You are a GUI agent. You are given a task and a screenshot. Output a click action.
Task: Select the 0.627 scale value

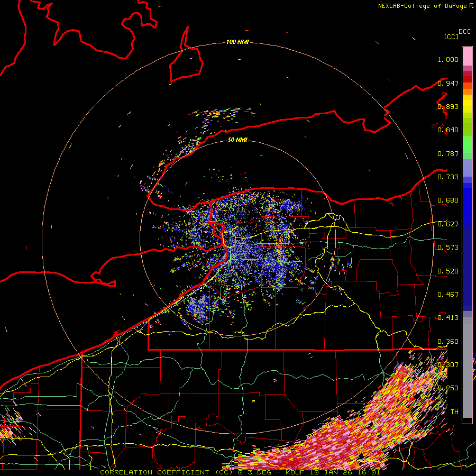coord(448,224)
